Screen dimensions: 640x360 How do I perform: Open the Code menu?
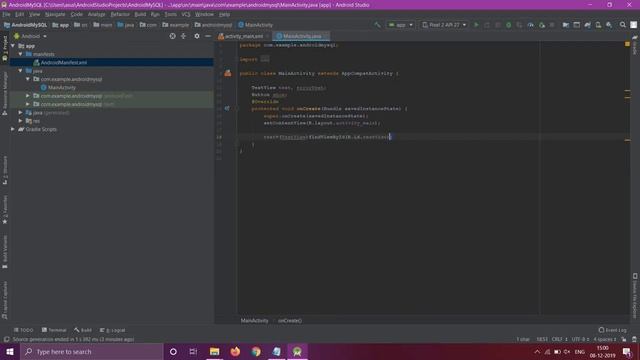point(76,14)
